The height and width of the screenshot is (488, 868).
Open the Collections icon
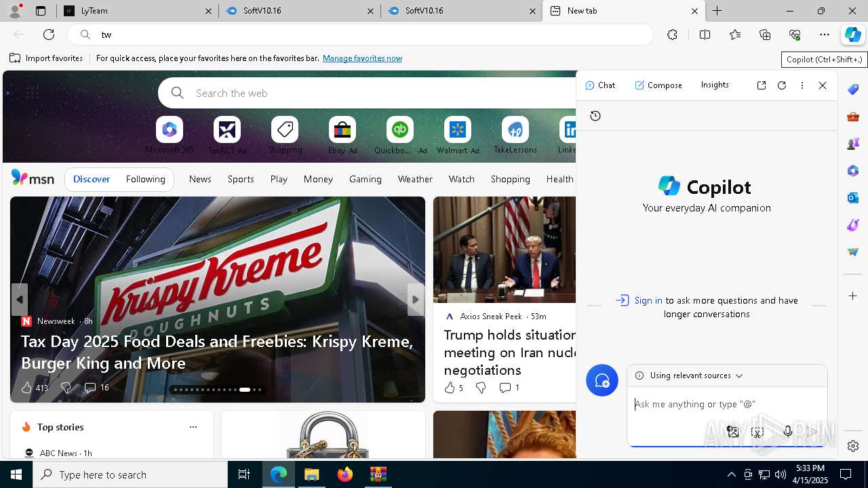click(x=765, y=35)
